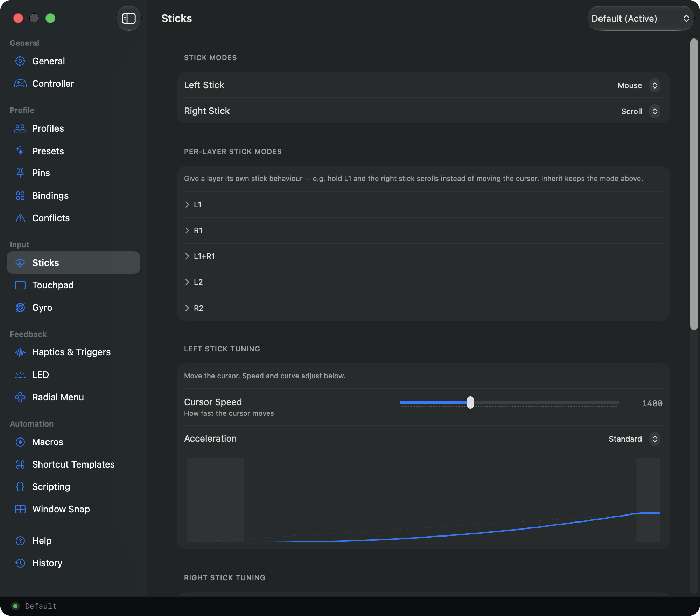Click the LED light icon
This screenshot has width=700, height=616.
(x=20, y=375)
